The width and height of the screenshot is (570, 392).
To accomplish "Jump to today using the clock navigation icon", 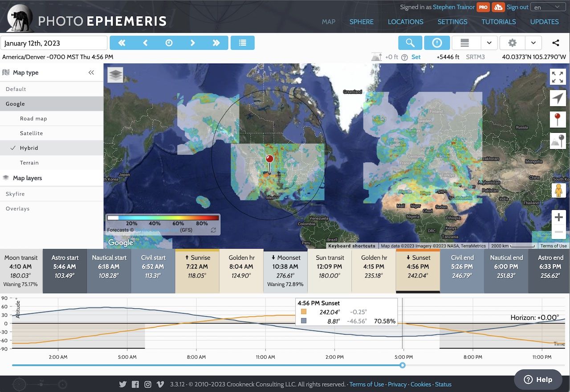I will [x=169, y=43].
